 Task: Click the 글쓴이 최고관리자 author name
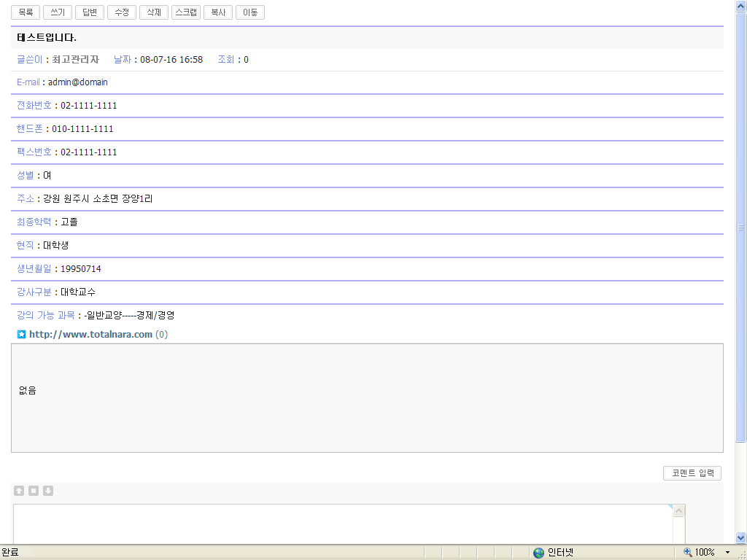tap(75, 60)
